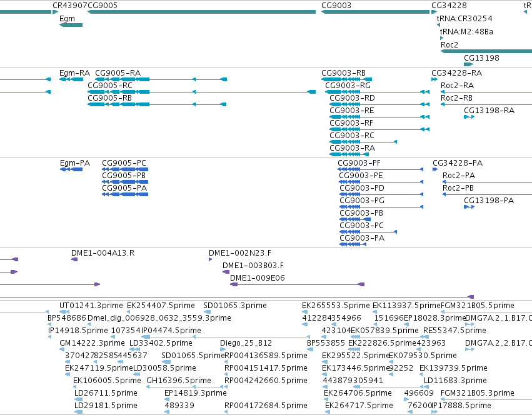532x415 pixels.
Task: Open the CG9003-PC protein label
Action: [x=361, y=226]
